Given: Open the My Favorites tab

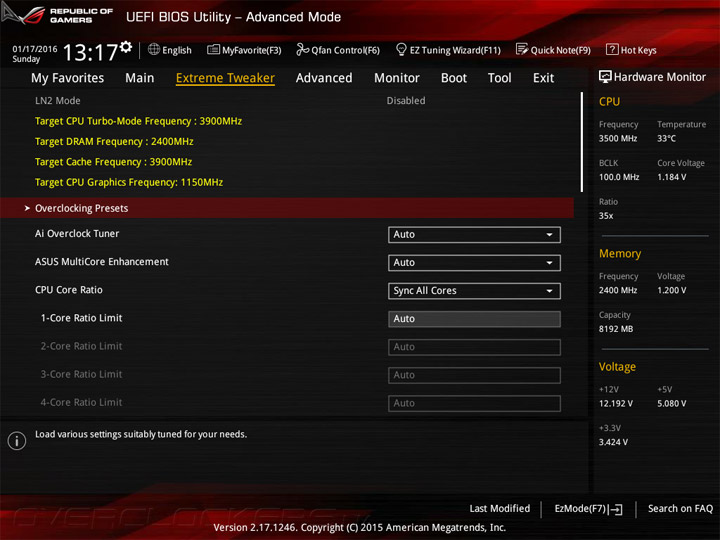Looking at the screenshot, I should [68, 78].
